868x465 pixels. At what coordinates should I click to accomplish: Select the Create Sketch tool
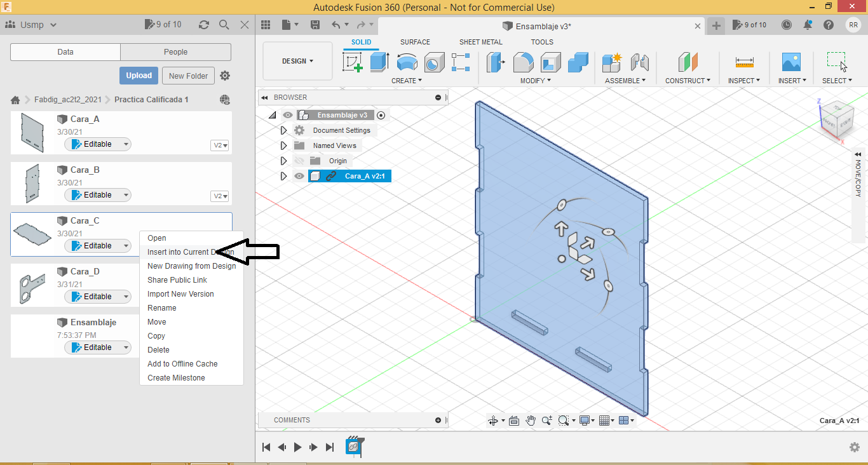[x=353, y=62]
